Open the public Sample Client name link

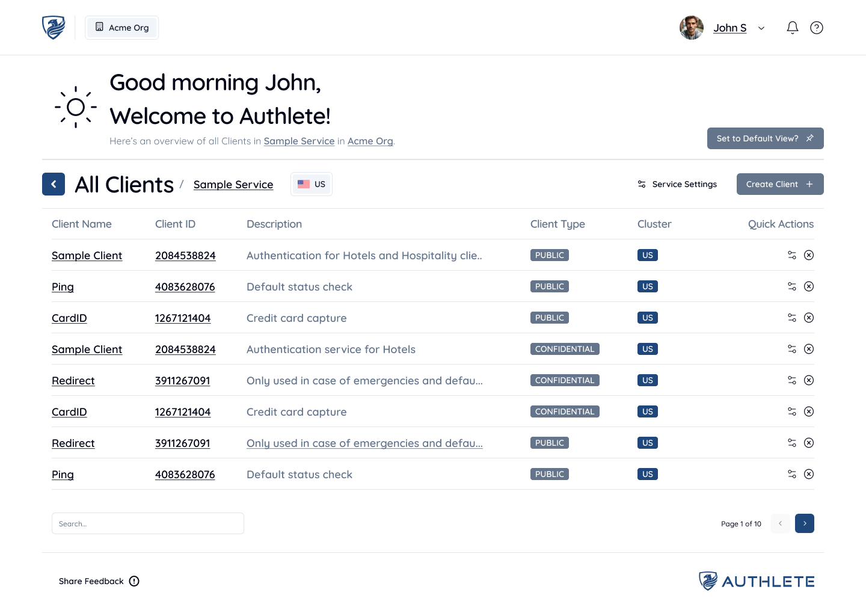[x=87, y=256]
